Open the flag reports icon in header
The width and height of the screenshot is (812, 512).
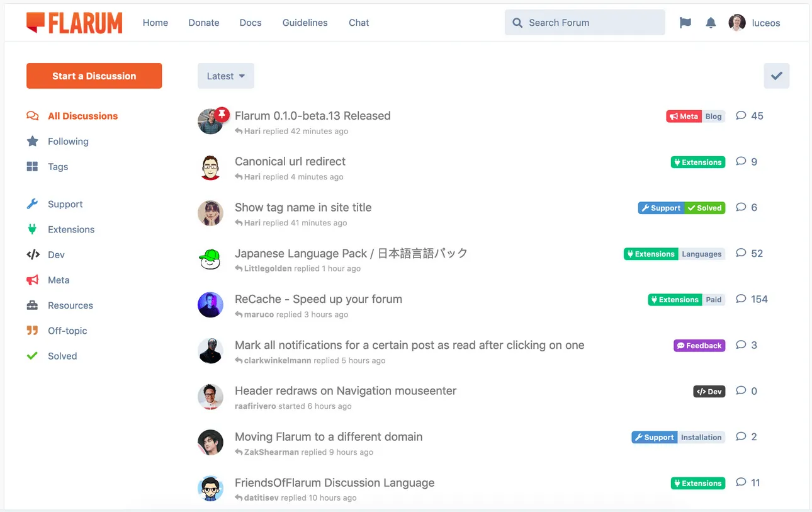(685, 23)
